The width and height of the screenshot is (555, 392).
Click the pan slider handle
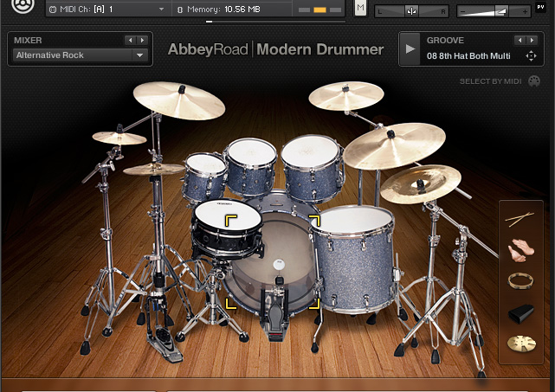tap(411, 11)
